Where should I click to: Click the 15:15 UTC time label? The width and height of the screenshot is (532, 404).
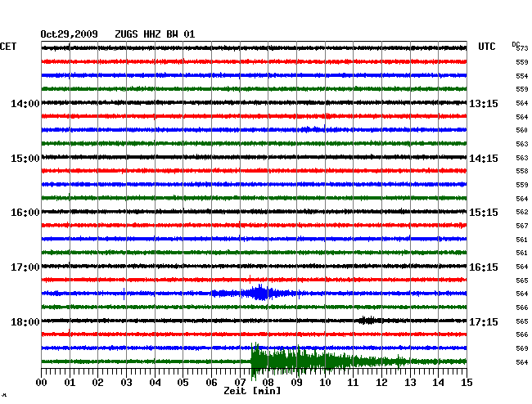click(484, 213)
